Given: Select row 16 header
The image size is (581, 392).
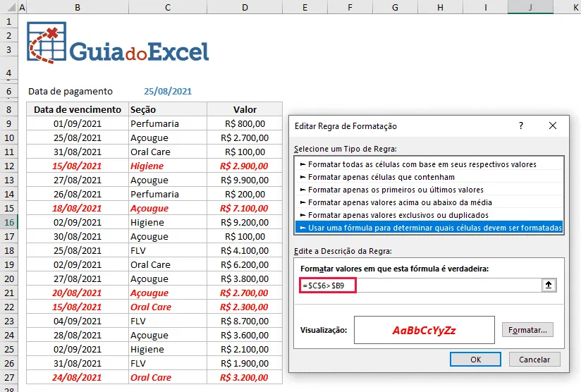Looking at the screenshot, I should [x=9, y=222].
